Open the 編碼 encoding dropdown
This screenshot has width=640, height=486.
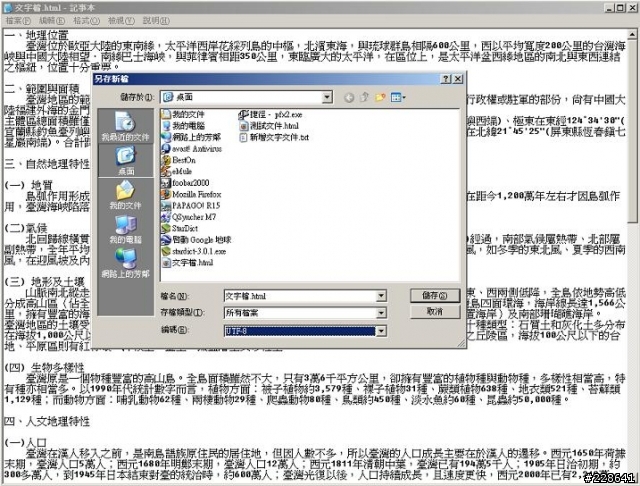(x=381, y=331)
